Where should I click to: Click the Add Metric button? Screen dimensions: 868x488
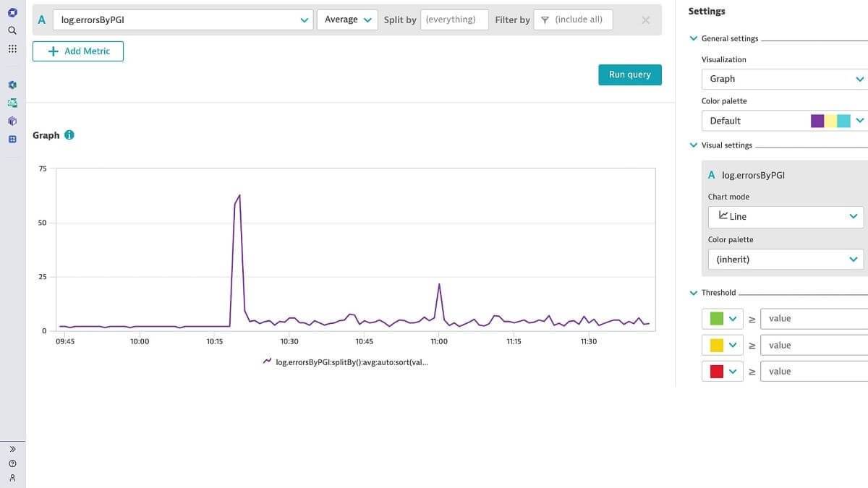(77, 51)
